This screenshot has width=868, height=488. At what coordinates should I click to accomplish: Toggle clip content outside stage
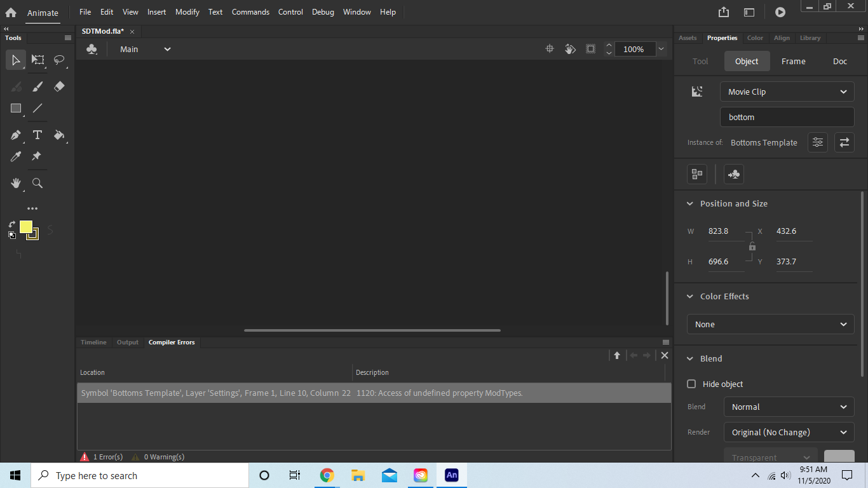tap(590, 48)
